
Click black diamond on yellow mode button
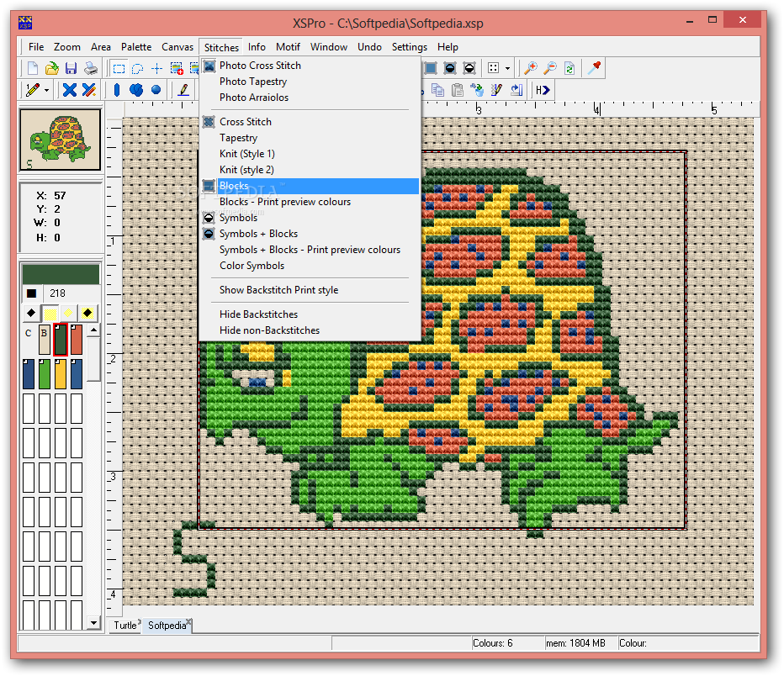[87, 314]
